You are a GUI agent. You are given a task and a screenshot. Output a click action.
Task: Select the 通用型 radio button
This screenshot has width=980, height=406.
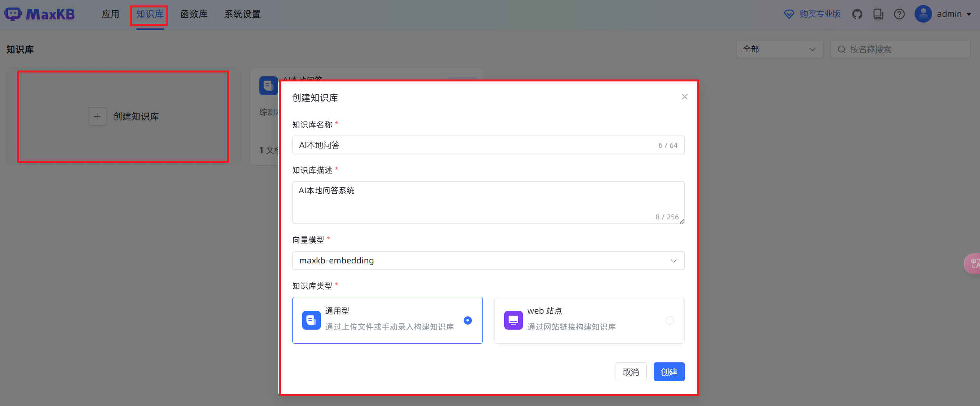click(468, 320)
